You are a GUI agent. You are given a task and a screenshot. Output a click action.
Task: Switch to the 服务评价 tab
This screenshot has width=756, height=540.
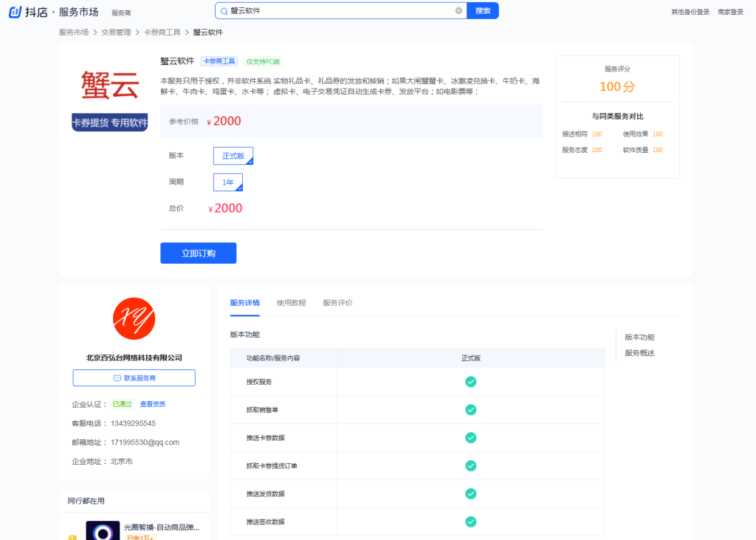(337, 303)
